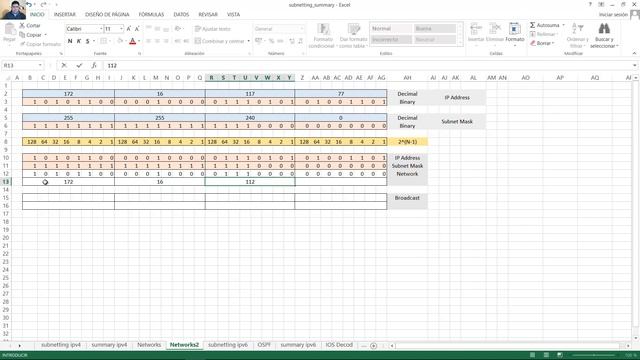Click the redo arrow icon
Viewport: 640px width, 360px height.
pyautogui.click(x=43, y=4)
